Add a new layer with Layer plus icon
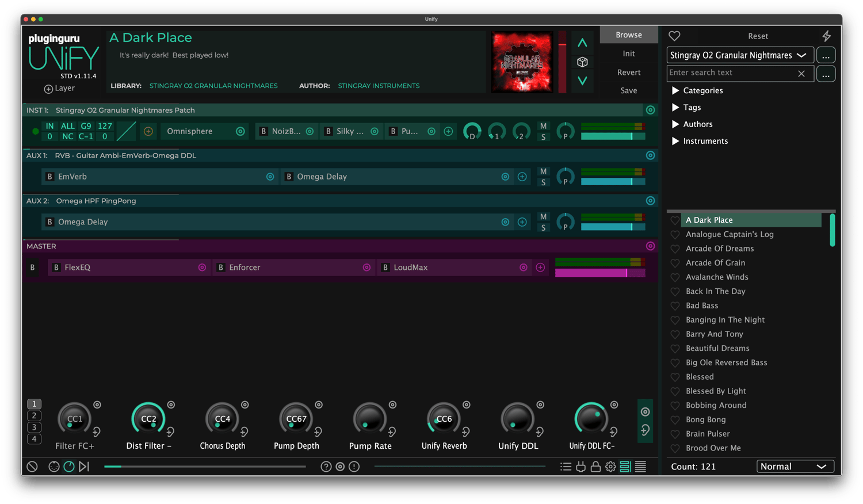This screenshot has width=863, height=504. coord(49,89)
